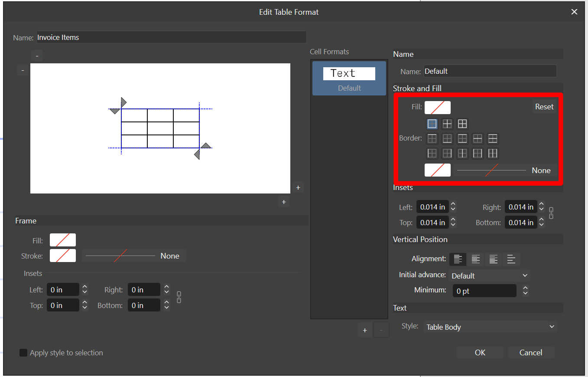Dismiss the dialog with Cancel

coord(531,352)
